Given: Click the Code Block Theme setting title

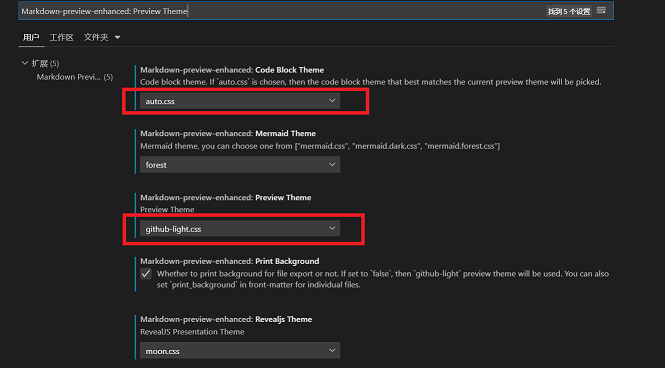Looking at the screenshot, I should [x=232, y=70].
